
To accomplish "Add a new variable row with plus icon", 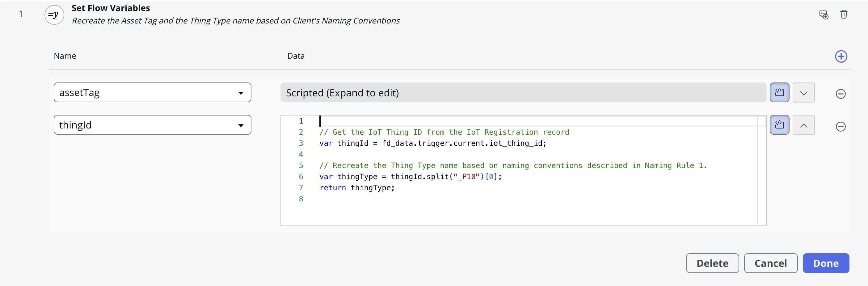I will (841, 56).
